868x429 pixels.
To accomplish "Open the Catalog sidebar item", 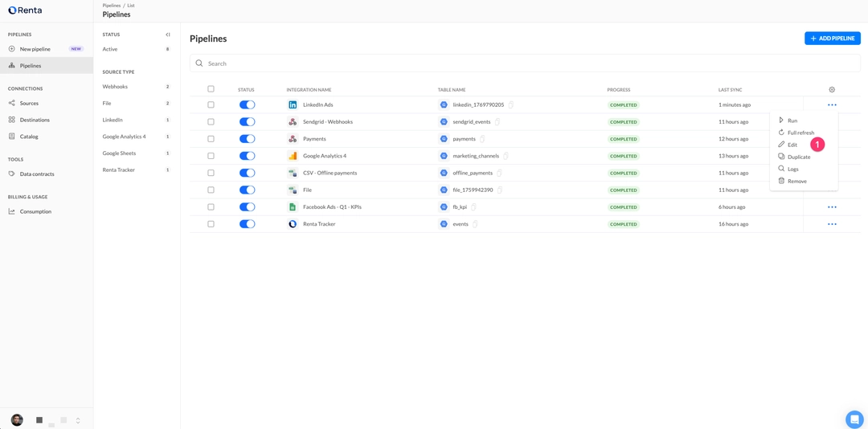I will tap(47, 137).
